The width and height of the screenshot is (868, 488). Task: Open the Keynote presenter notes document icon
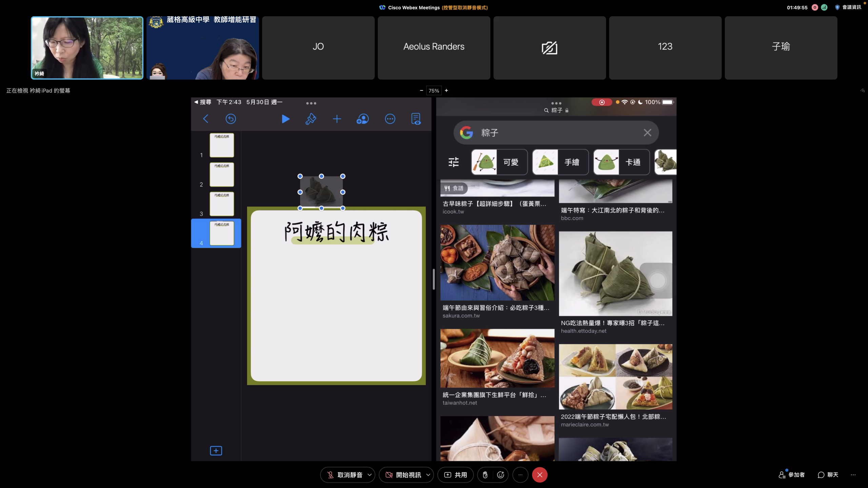416,119
